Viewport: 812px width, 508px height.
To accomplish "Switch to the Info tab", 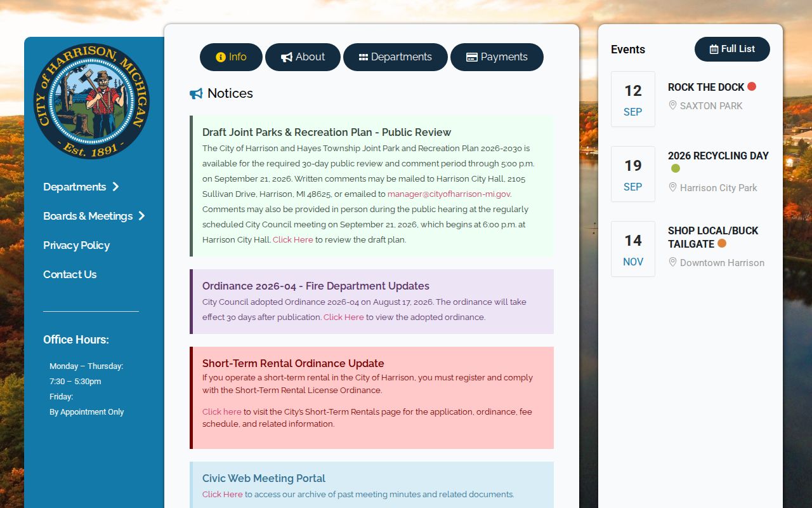I will 231,57.
